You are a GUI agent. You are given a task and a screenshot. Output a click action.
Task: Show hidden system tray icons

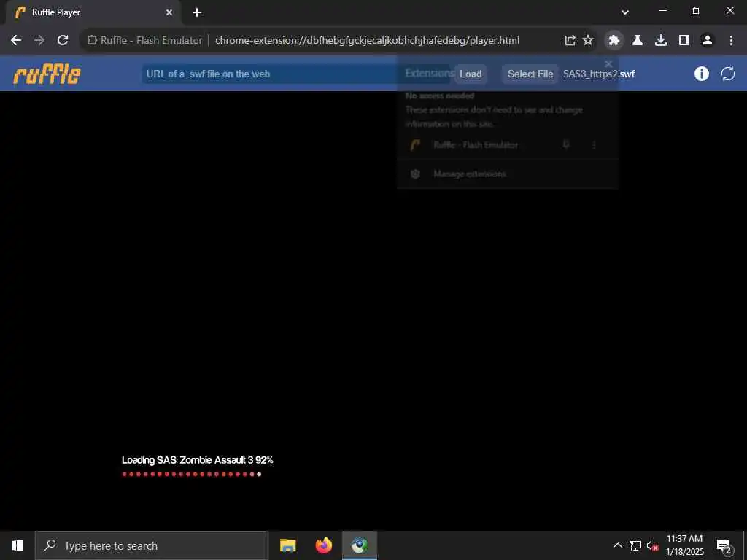tap(617, 545)
